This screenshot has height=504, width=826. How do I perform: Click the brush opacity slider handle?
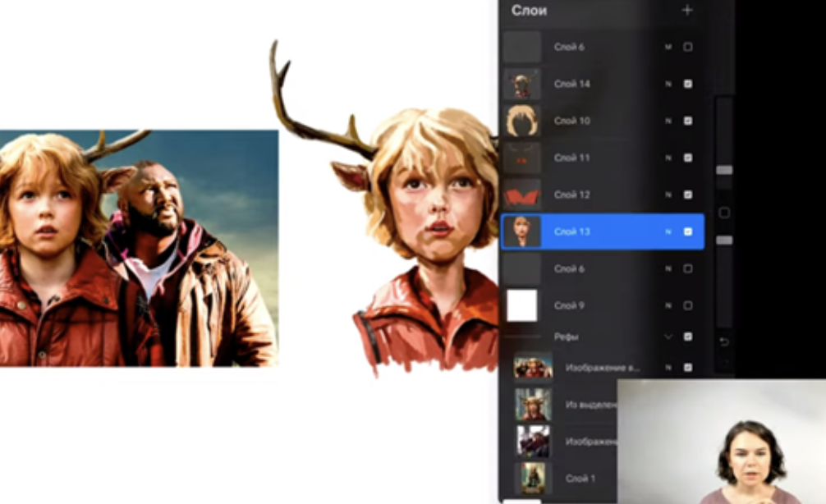724,241
